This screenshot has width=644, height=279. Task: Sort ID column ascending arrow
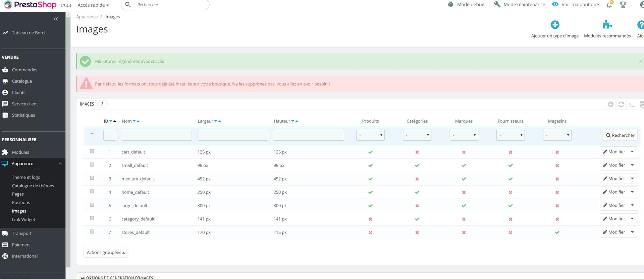115,121
